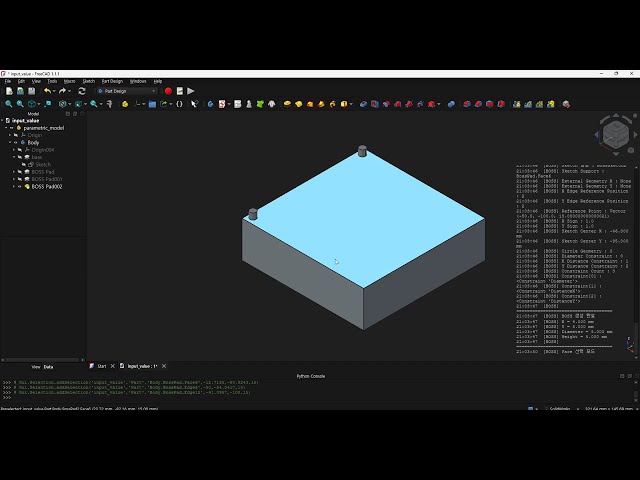Refresh and recompute the document
Image resolution: width=640 pixels, height=480 pixels.
click(82, 91)
